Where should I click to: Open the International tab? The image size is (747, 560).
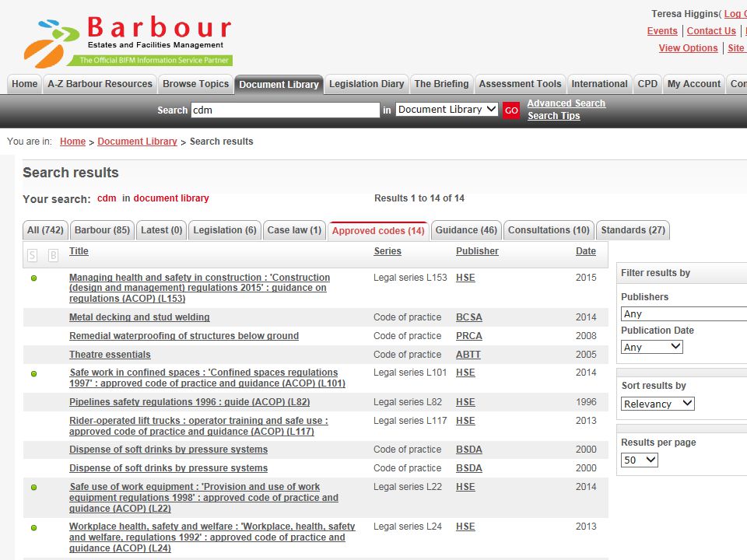click(599, 84)
